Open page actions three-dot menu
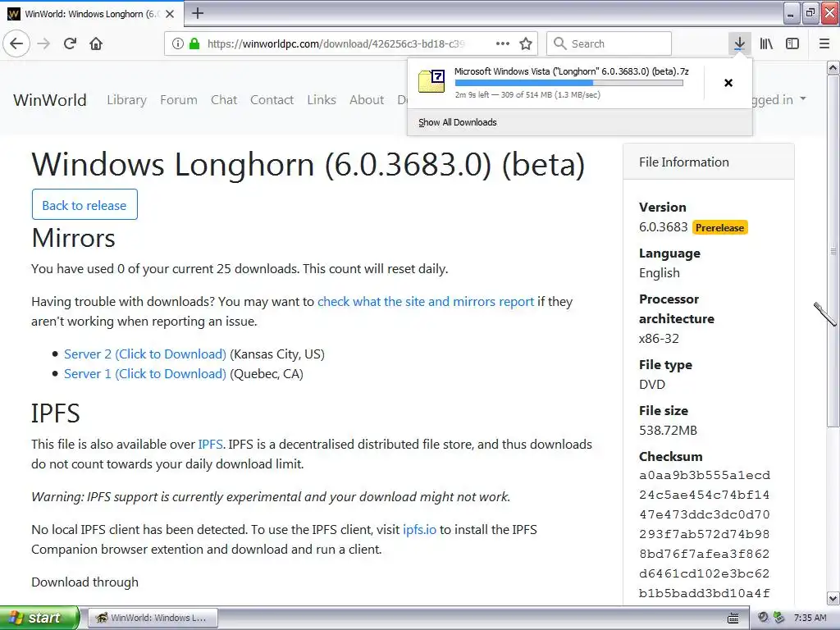Image resolution: width=840 pixels, height=630 pixels. coord(503,43)
